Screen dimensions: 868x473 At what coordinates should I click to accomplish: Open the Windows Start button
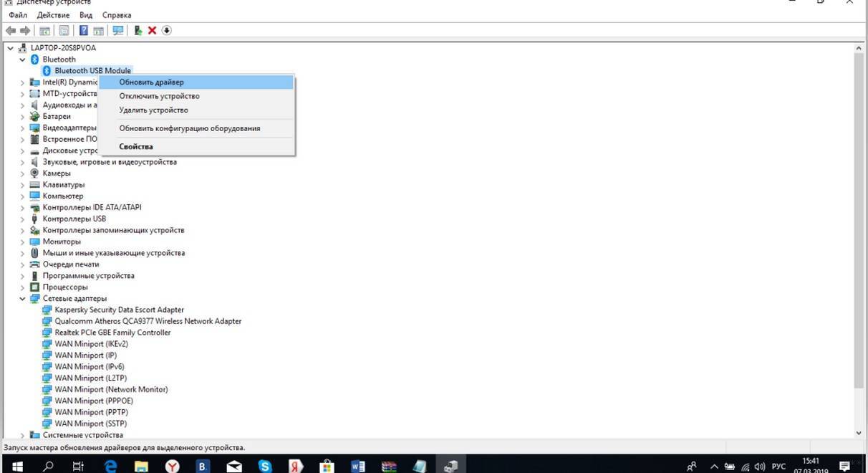click(x=17, y=466)
